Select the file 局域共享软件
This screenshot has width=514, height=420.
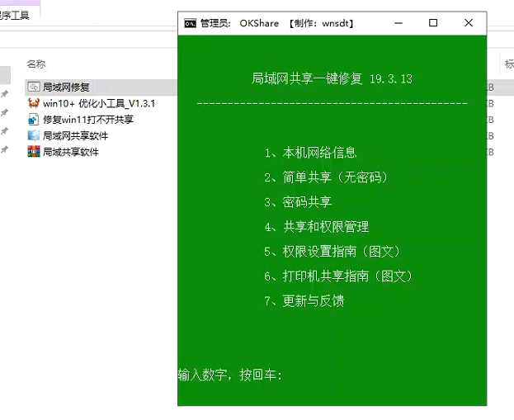point(71,152)
